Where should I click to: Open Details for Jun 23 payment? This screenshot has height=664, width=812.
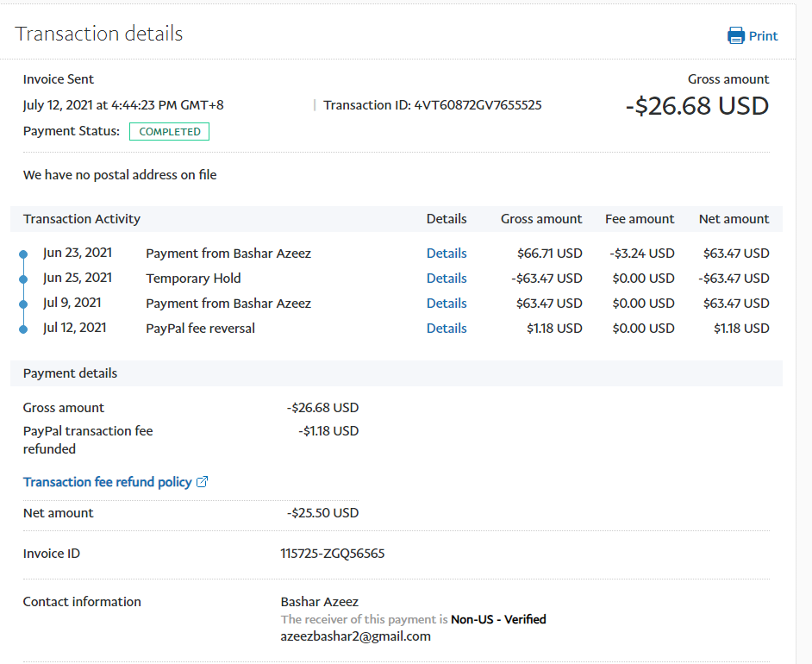click(x=447, y=254)
